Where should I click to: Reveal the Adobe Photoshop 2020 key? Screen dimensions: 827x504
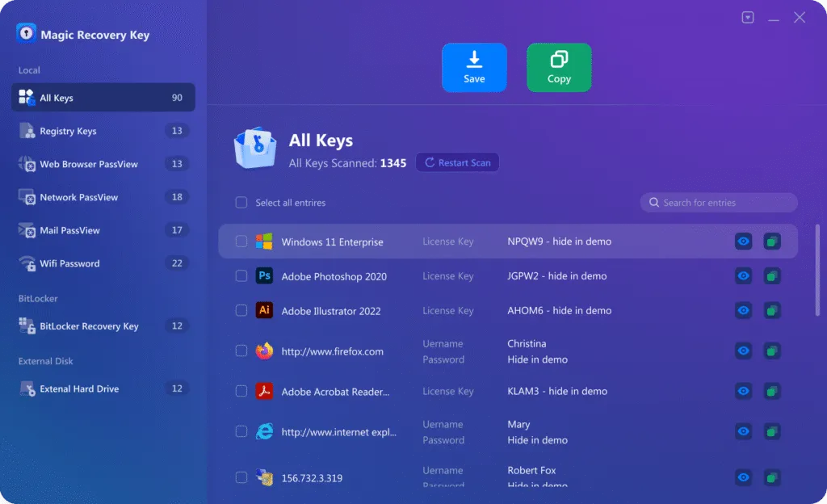(x=744, y=275)
